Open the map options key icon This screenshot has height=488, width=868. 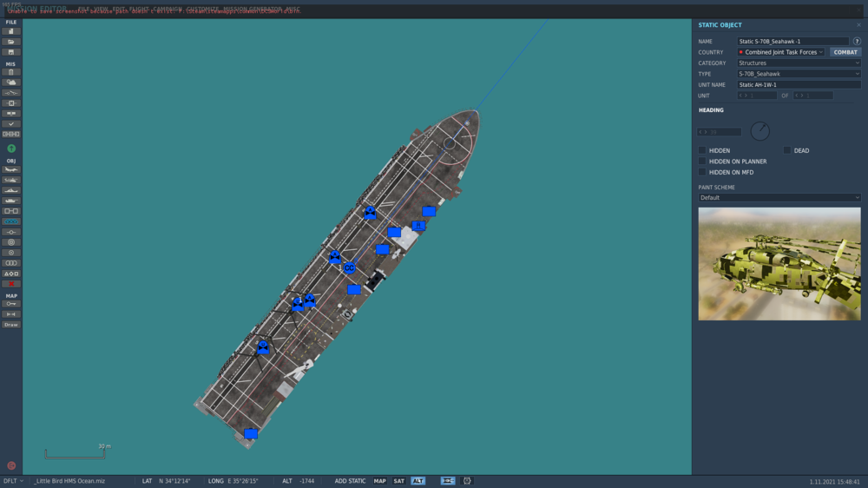[x=11, y=304]
